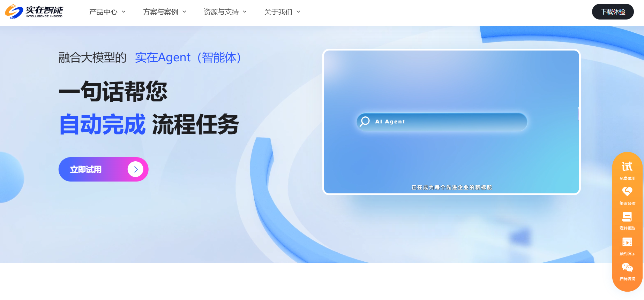Open the 渠道合作 handshake icon
This screenshot has height=300, width=644.
coord(627,191)
